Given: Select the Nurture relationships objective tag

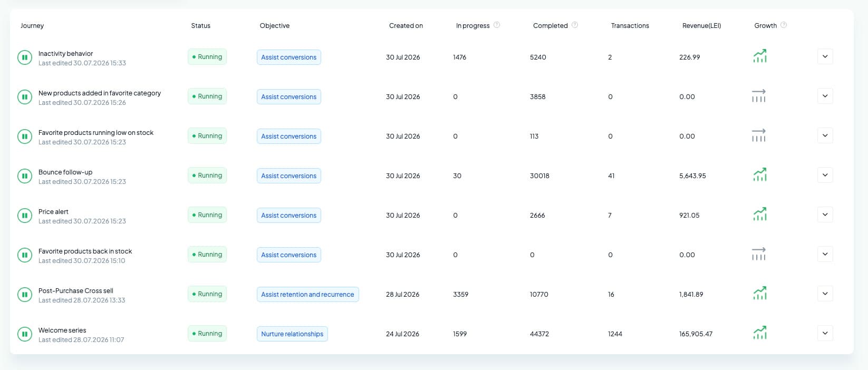Looking at the screenshot, I should coord(292,334).
